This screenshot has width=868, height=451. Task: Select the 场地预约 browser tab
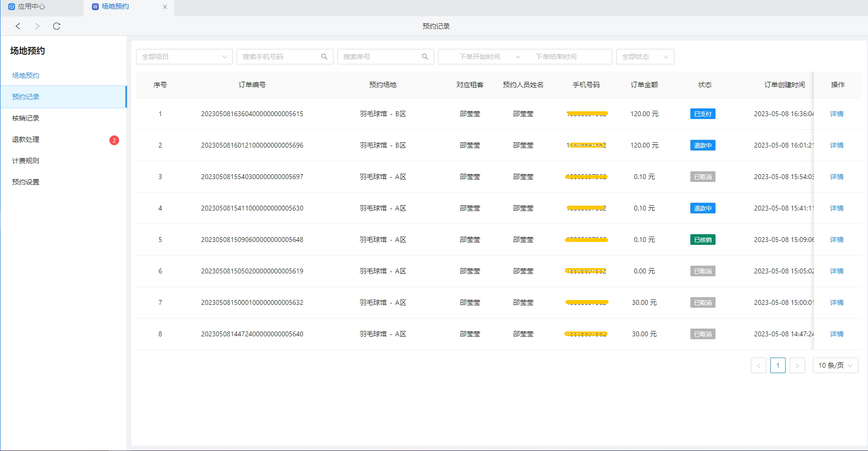point(129,7)
